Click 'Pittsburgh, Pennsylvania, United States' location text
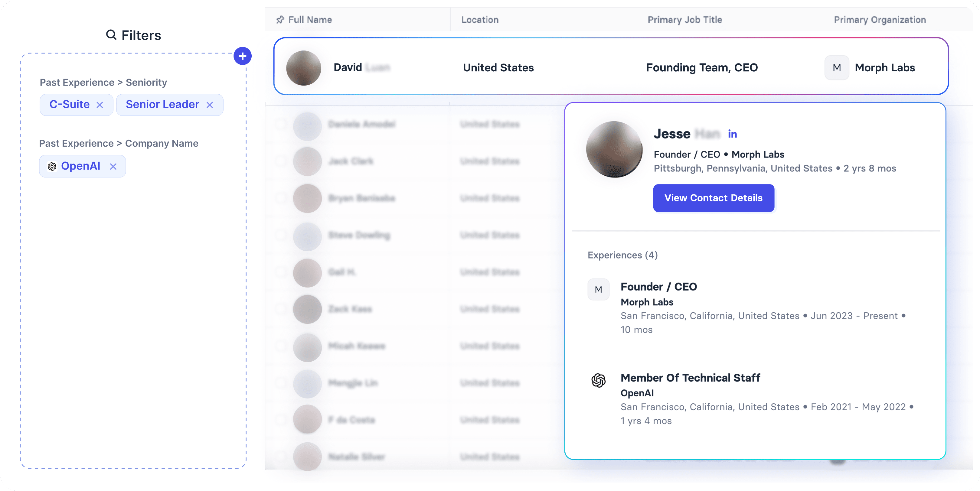Viewport: 980px width, 491px height. 743,168
